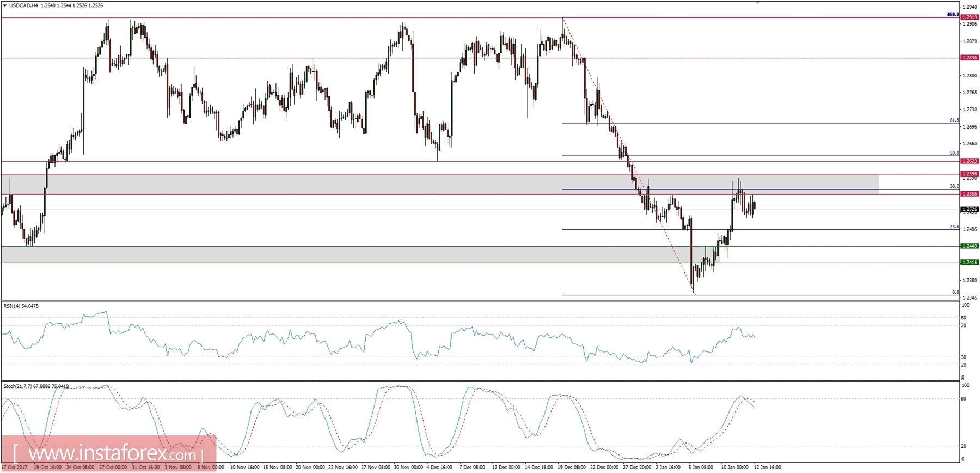Click the current price label 1.2526
The height and width of the screenshot is (473, 980).
[x=969, y=209]
